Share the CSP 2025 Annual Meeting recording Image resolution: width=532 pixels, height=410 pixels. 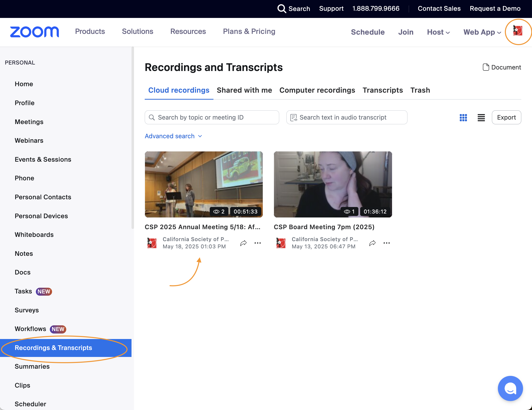[x=243, y=243]
